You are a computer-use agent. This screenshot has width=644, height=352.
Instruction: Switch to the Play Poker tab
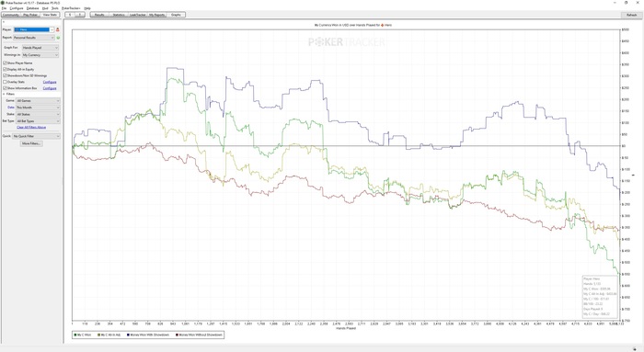(x=30, y=15)
